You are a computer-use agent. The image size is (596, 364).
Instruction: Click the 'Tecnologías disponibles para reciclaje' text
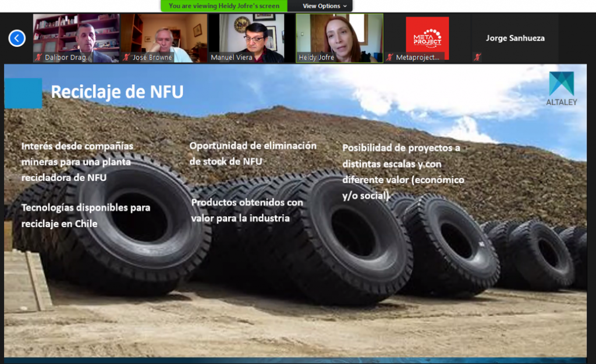[x=86, y=215]
